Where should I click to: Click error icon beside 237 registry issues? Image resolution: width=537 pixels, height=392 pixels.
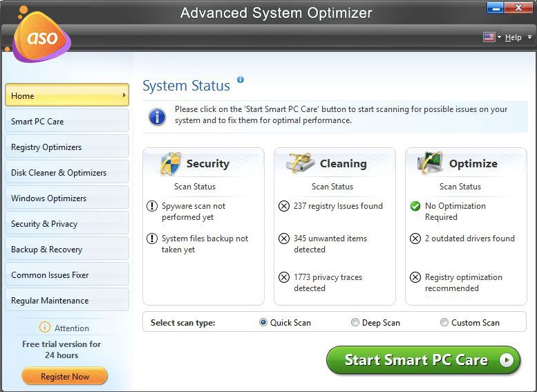pos(284,206)
